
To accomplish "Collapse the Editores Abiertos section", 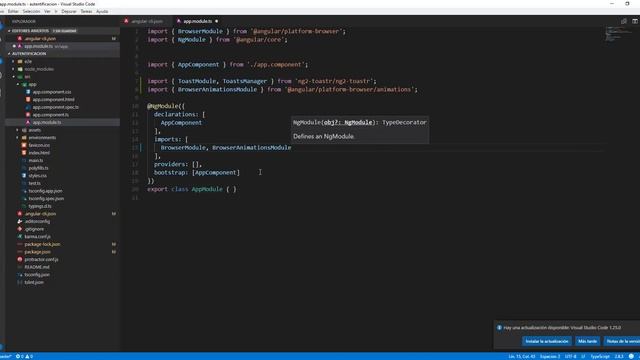I will 30,31.
